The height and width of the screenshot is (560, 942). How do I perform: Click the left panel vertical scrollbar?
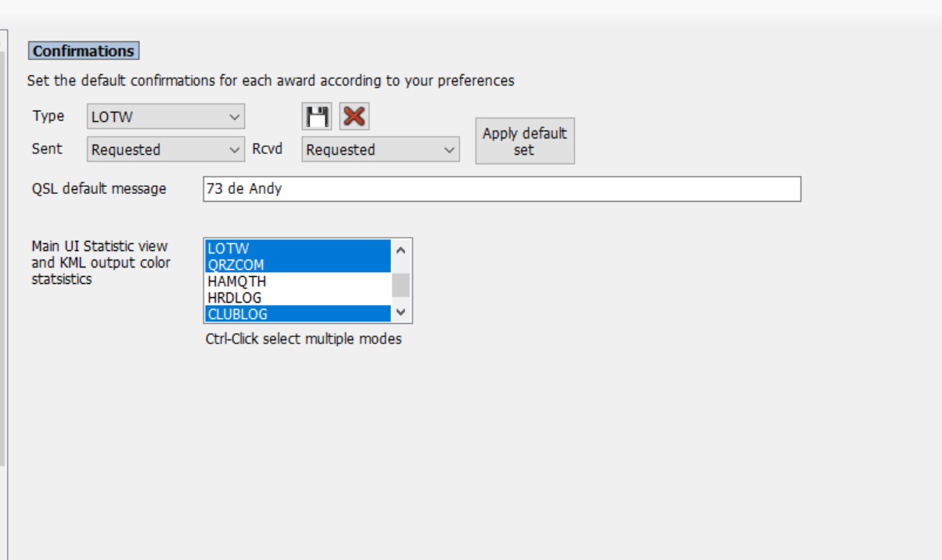coord(3,258)
